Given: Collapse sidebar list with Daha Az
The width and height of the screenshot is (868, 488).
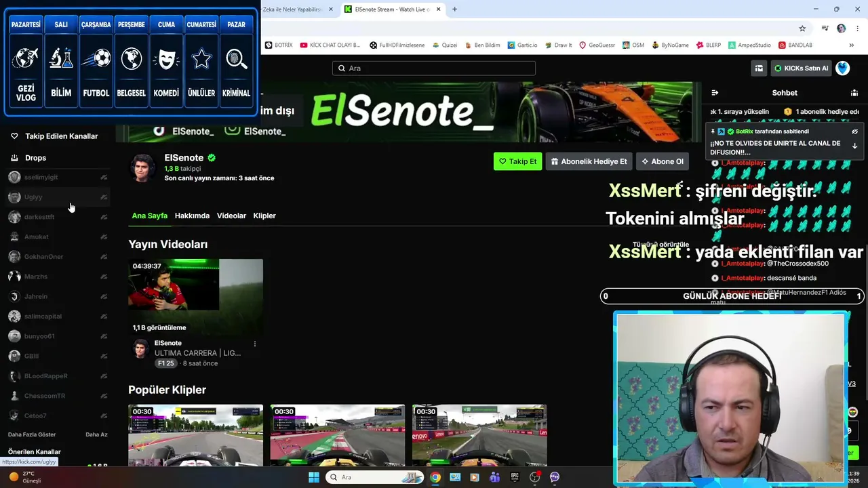Looking at the screenshot, I should pyautogui.click(x=96, y=434).
